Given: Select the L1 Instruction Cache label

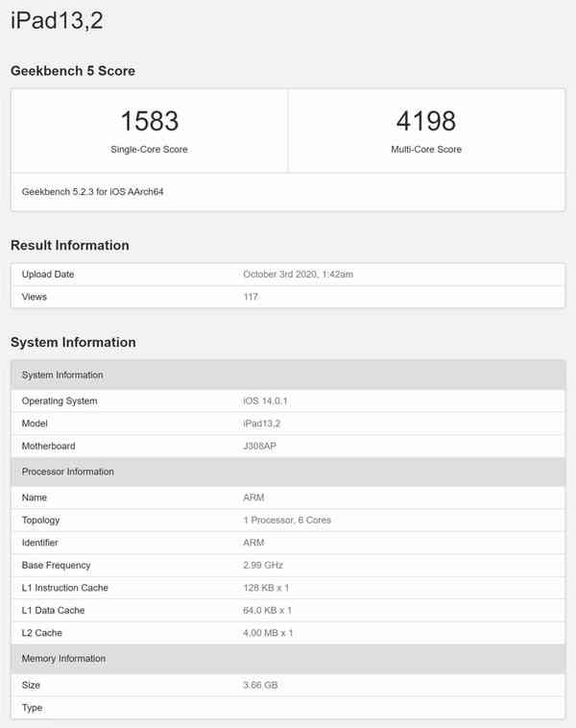Looking at the screenshot, I should coord(65,588).
